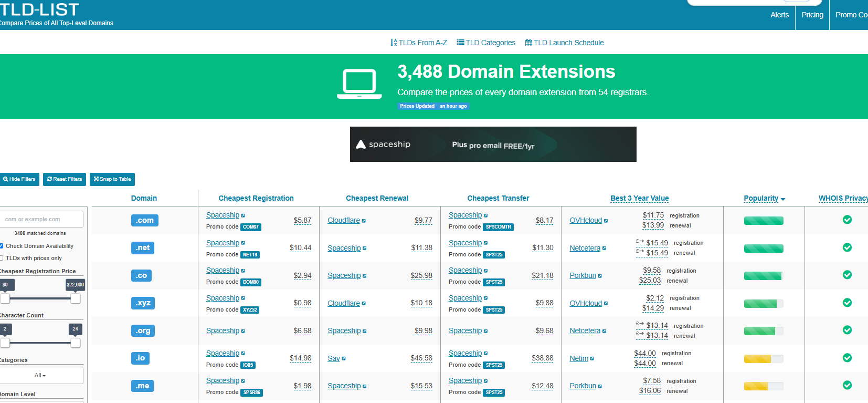The height and width of the screenshot is (403, 868).
Task: Open the Categories 'All' dropdown
Action: coord(41,375)
